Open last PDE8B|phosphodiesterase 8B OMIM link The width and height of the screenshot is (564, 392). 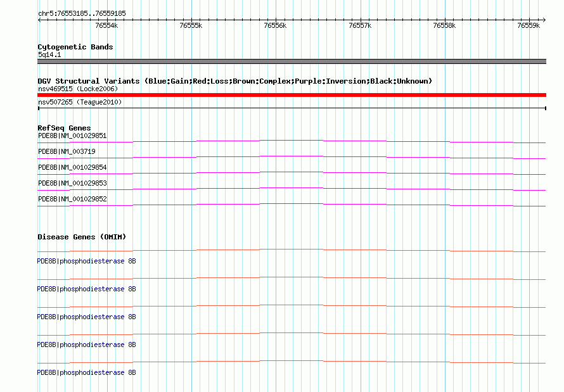click(x=86, y=372)
